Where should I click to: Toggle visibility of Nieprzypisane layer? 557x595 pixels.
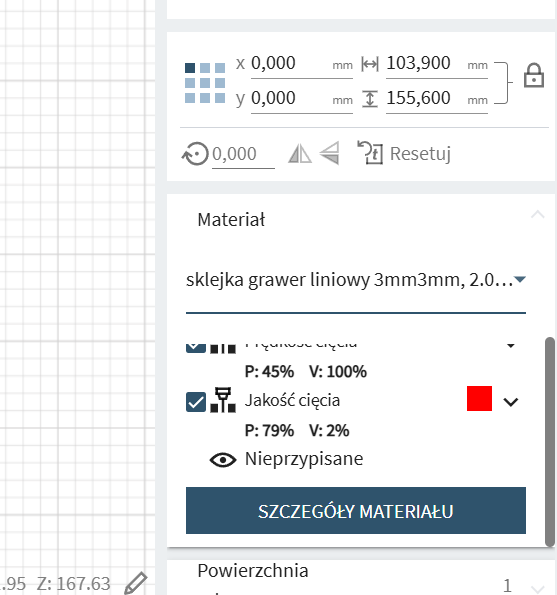click(223, 460)
